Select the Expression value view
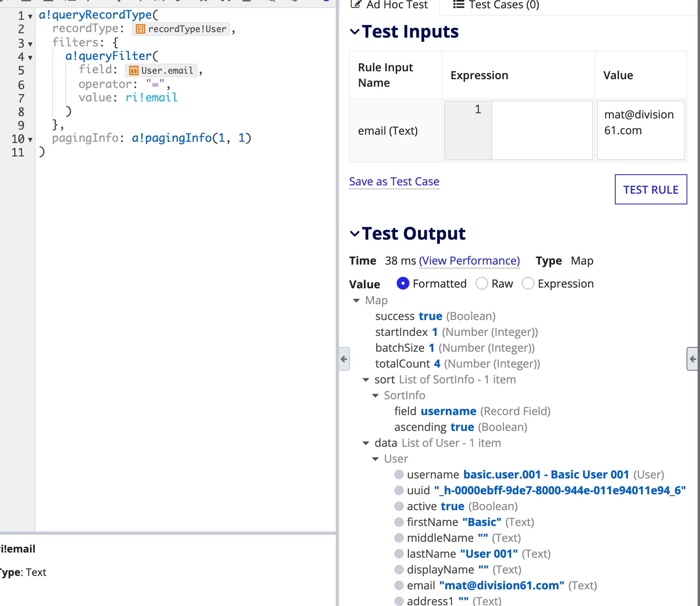 click(528, 284)
